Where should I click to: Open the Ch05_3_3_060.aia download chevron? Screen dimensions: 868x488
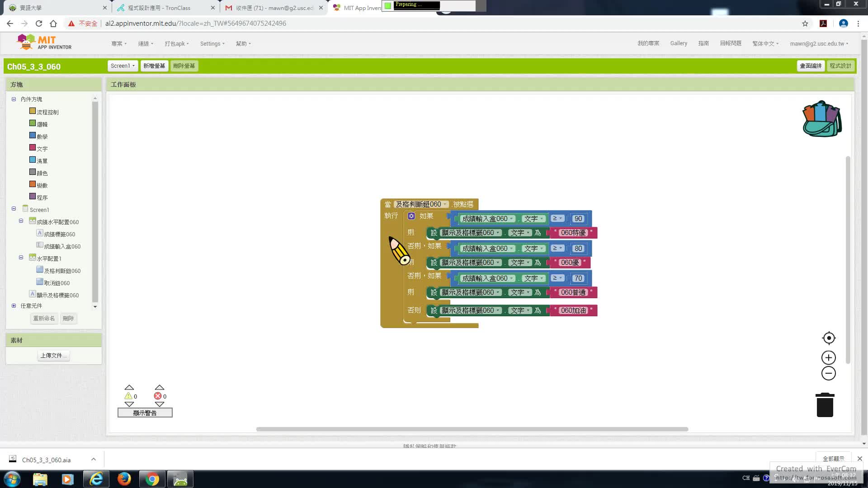tap(94, 460)
